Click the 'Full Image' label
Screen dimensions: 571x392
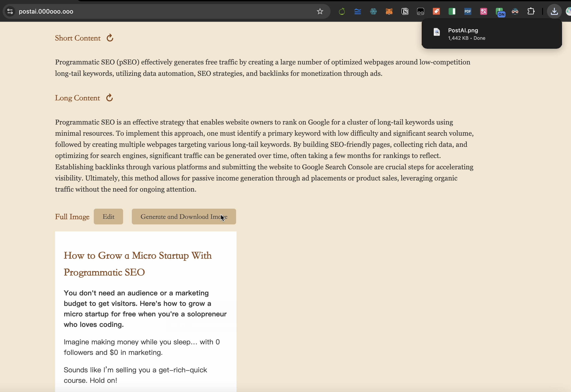72,217
